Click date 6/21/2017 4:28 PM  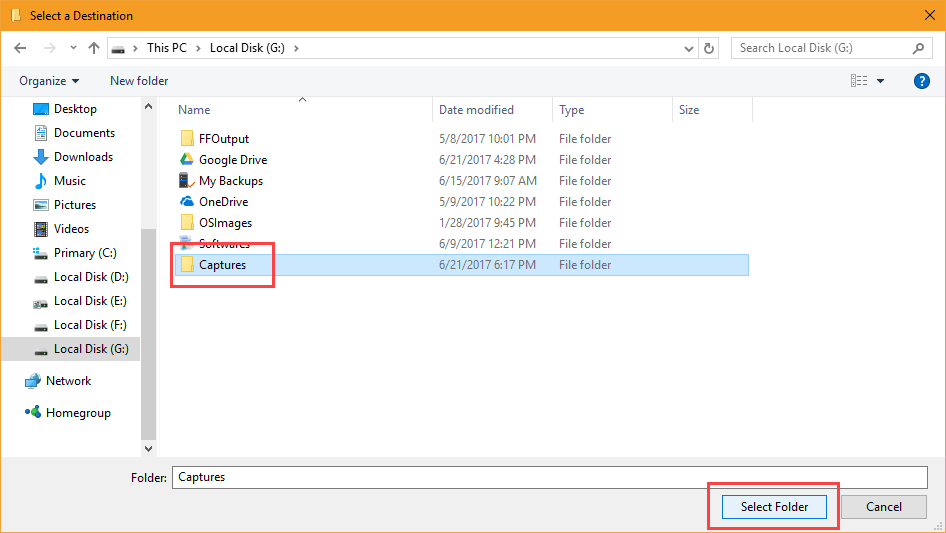click(487, 160)
